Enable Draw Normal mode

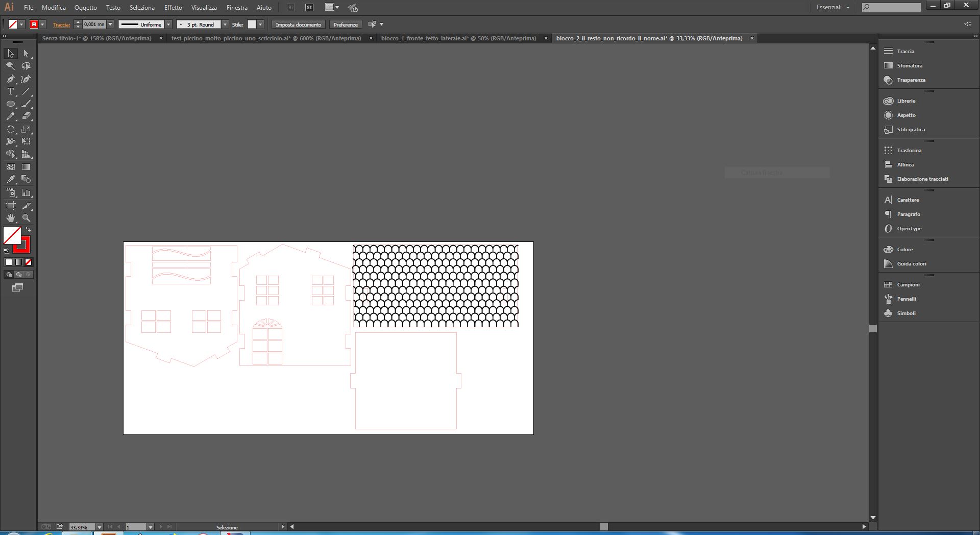point(9,275)
